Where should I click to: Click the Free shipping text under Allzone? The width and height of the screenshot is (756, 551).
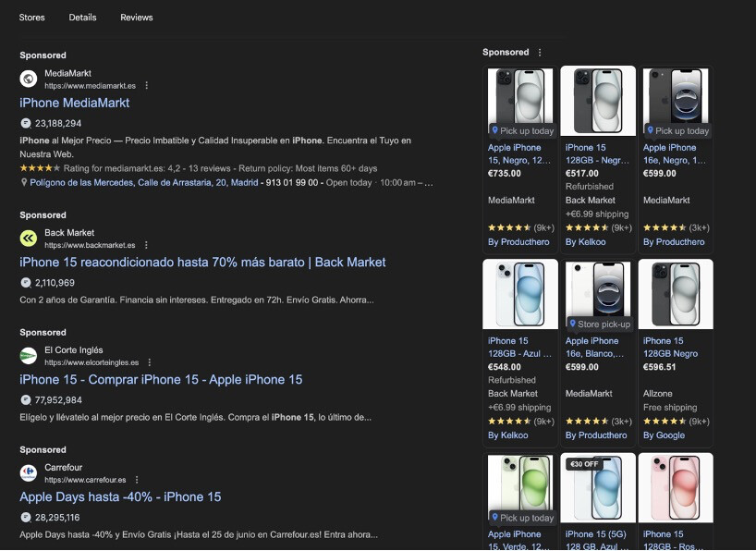(670, 407)
